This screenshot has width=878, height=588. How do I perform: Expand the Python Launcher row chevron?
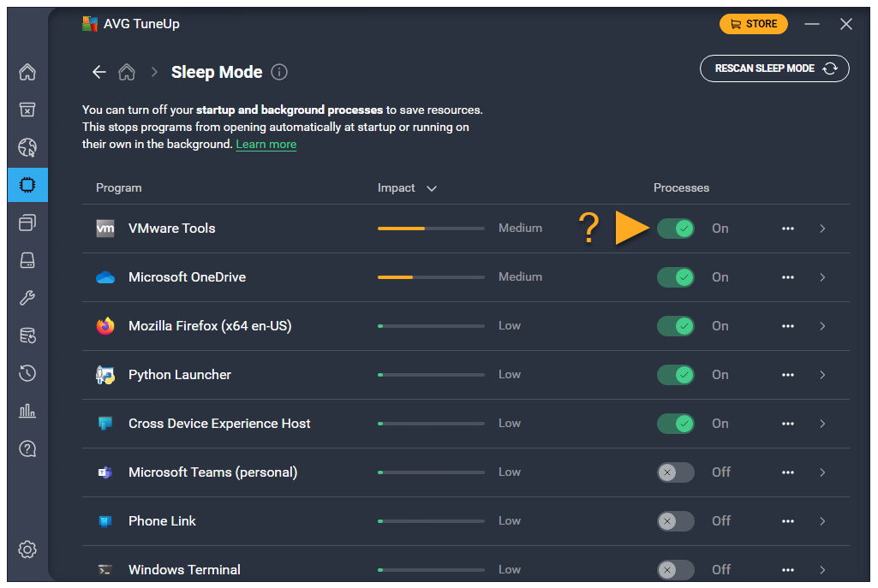tap(822, 375)
